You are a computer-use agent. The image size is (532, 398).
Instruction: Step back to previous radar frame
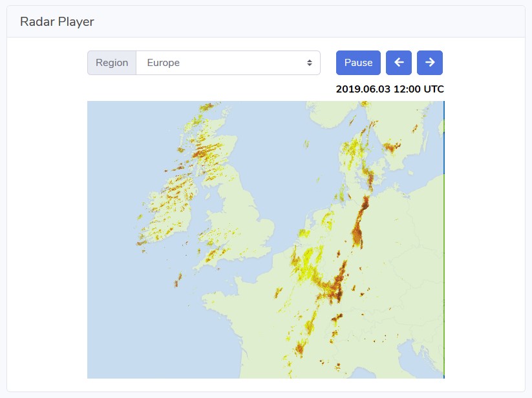click(399, 63)
